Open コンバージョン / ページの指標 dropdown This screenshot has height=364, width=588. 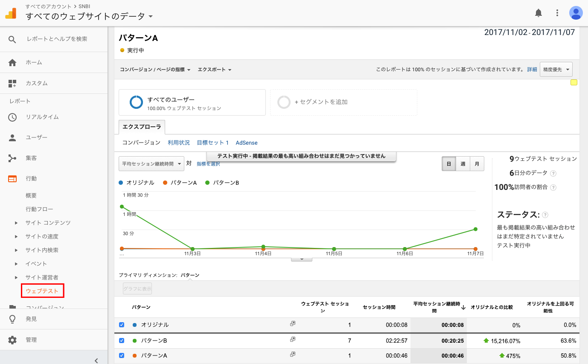(155, 70)
